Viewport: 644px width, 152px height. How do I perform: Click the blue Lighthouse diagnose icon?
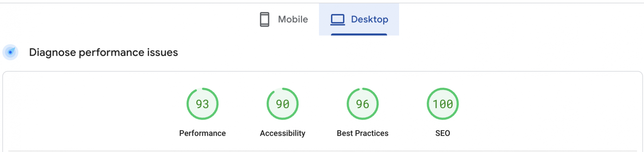(10, 52)
